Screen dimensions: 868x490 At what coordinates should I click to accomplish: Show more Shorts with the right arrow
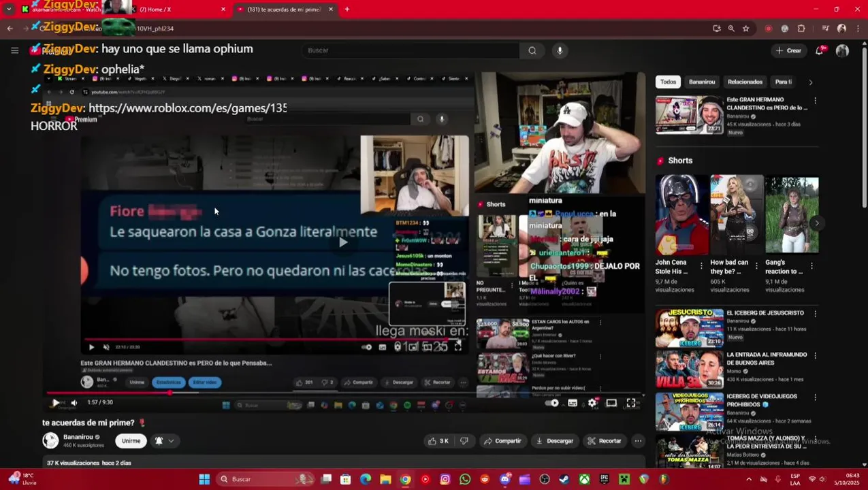(x=816, y=223)
